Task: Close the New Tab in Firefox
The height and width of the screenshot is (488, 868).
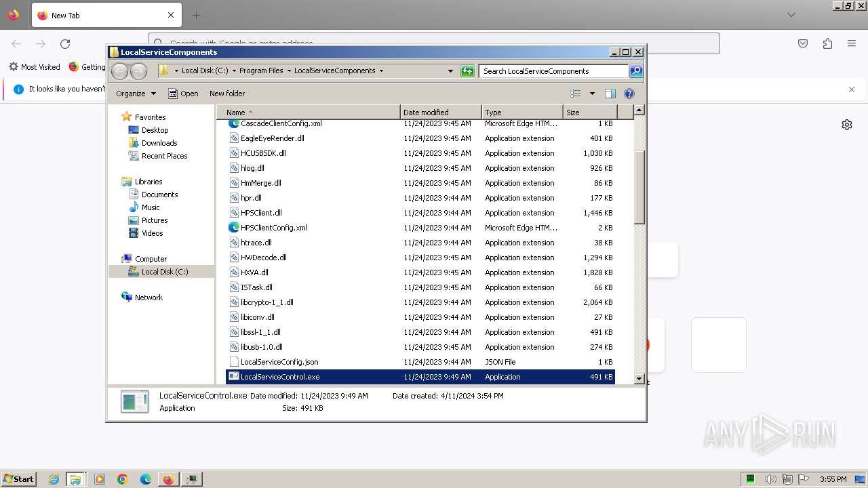Action: [171, 15]
